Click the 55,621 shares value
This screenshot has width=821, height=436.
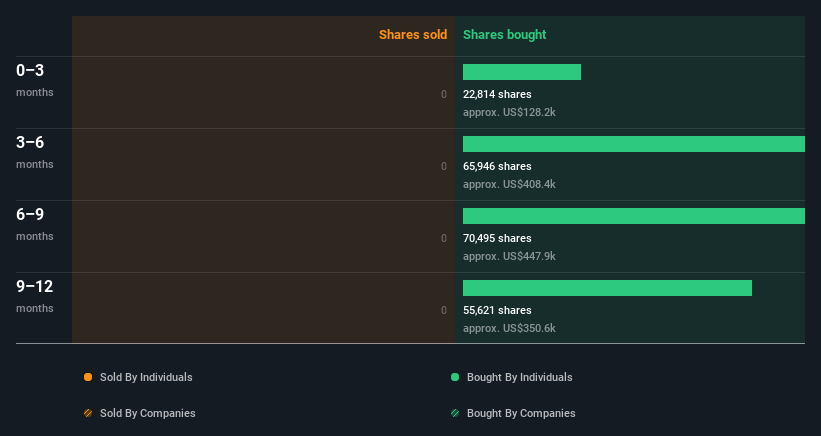pos(497,310)
